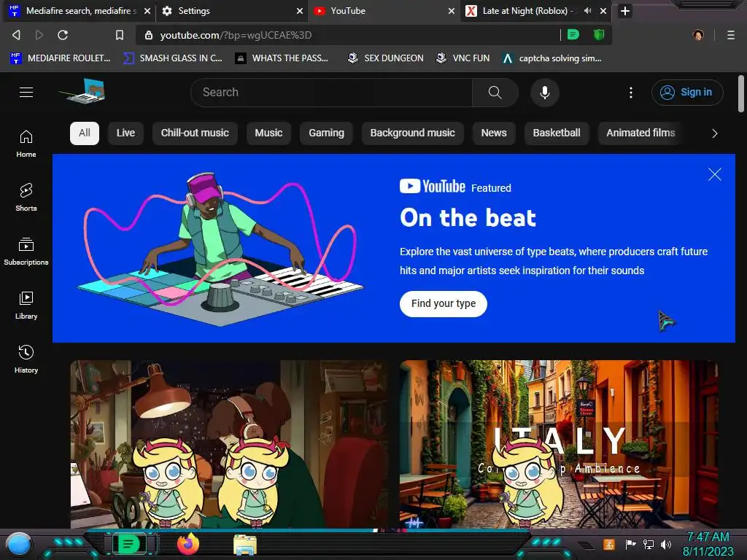
Task: Click the browser forward arrow
Action: pos(39,35)
